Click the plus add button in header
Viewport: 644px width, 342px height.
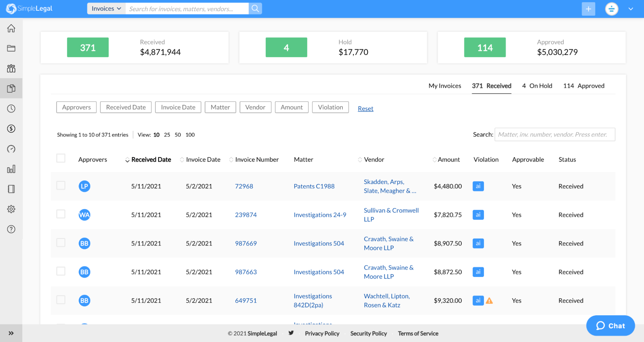[x=588, y=9]
